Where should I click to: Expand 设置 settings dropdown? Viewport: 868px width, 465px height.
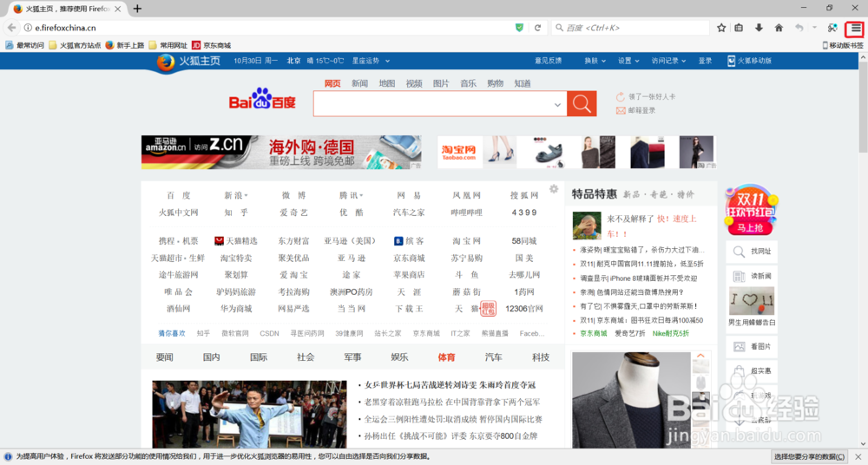[628, 61]
